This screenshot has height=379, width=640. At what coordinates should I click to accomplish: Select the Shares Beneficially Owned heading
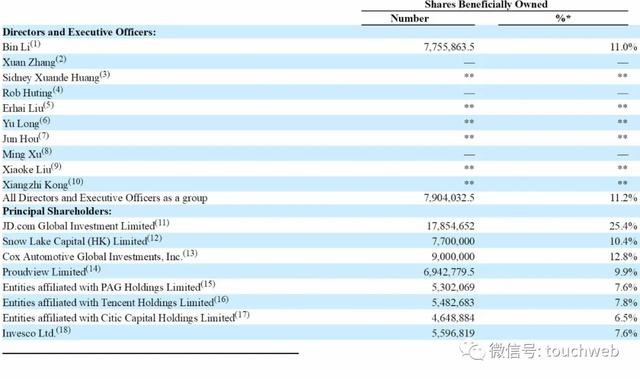[x=486, y=4]
